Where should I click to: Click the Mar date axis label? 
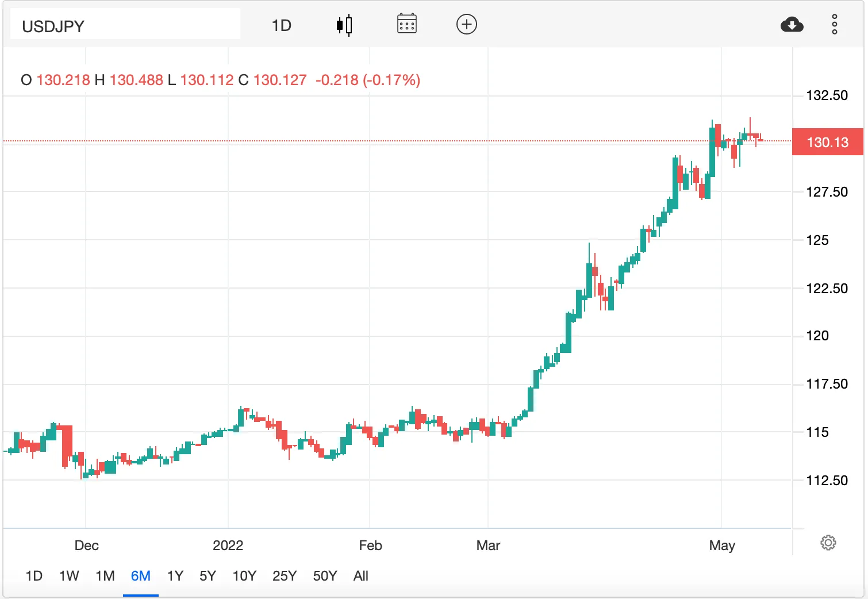tap(489, 546)
